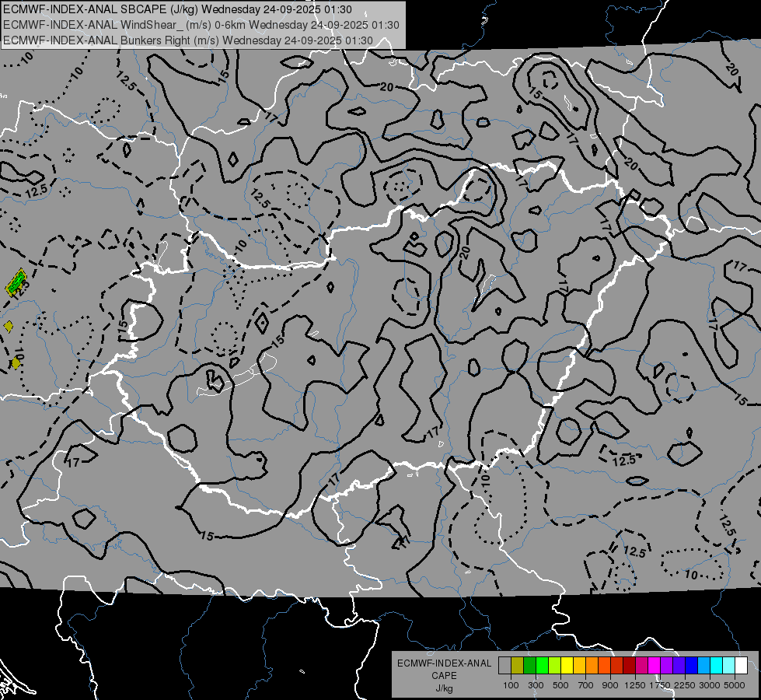Select the Bunkers Right title line
The width and height of the screenshot is (761, 700).
(x=188, y=40)
